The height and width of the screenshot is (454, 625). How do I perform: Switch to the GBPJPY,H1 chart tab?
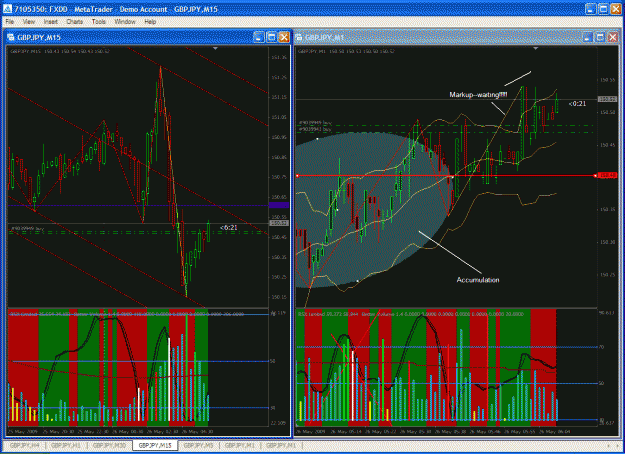66,445
